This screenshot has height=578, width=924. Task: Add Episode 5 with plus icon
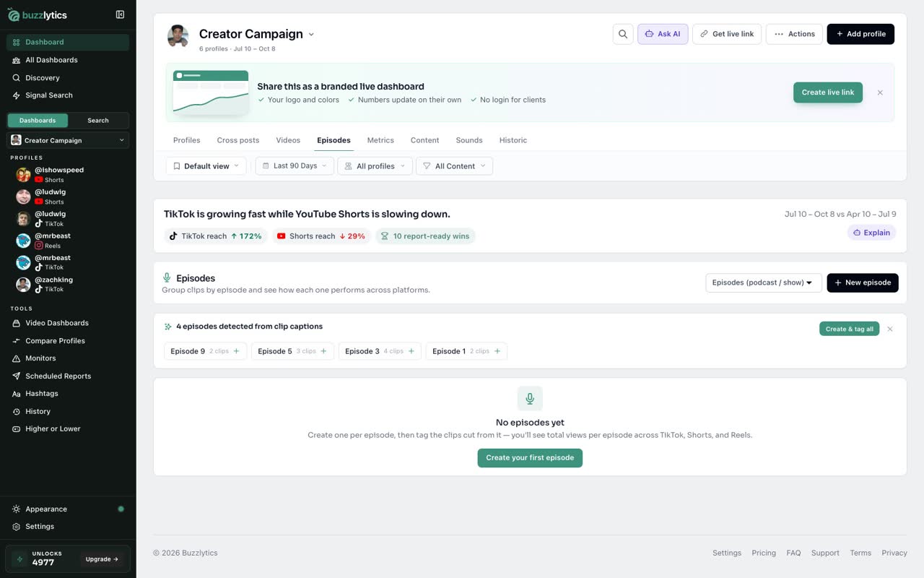(x=323, y=351)
